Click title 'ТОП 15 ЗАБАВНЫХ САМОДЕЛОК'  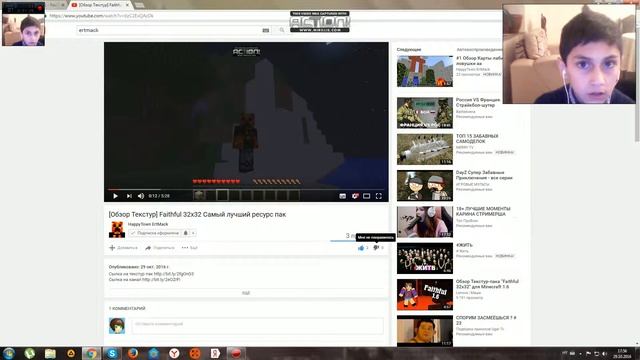point(477,139)
